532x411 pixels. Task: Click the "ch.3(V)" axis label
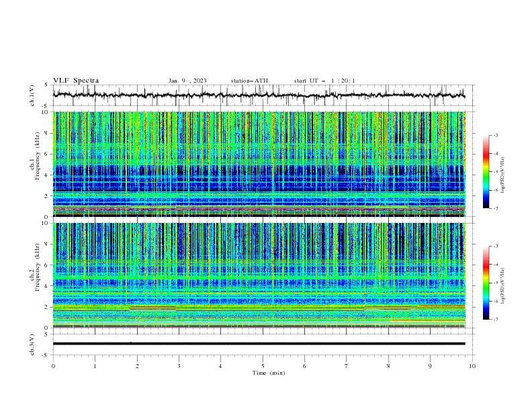32,345
